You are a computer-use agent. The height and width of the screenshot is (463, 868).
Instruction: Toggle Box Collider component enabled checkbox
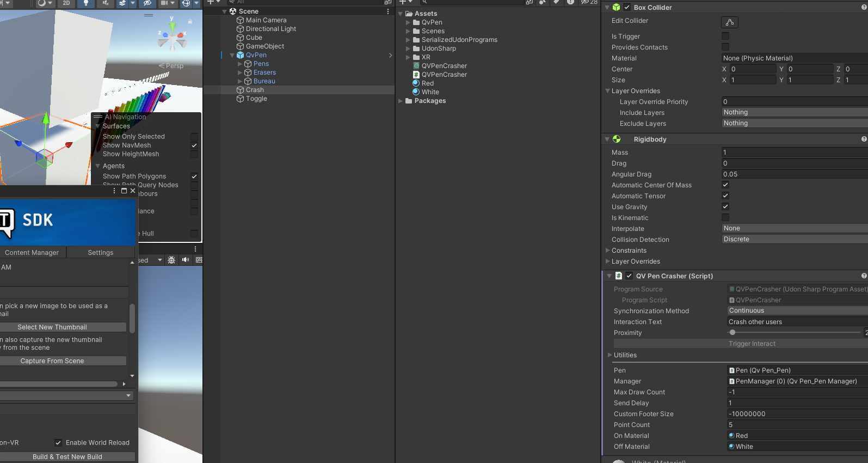pos(627,7)
